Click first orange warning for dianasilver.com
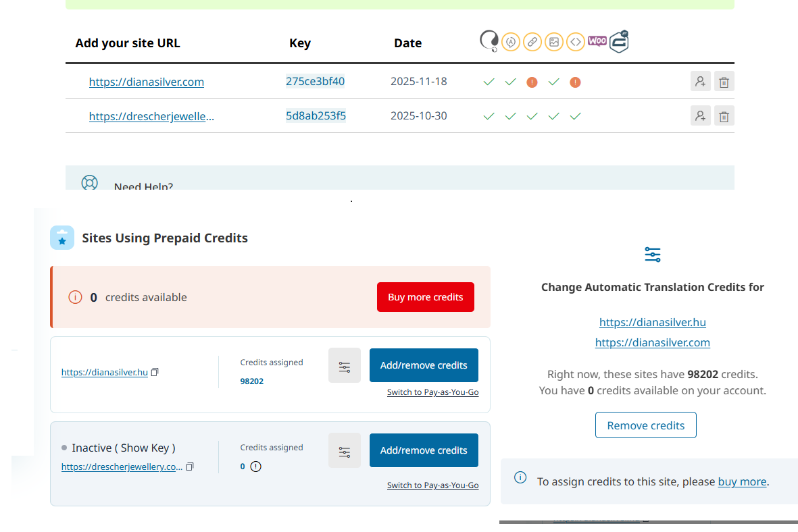Image resolution: width=798 pixels, height=532 pixels. click(x=532, y=82)
